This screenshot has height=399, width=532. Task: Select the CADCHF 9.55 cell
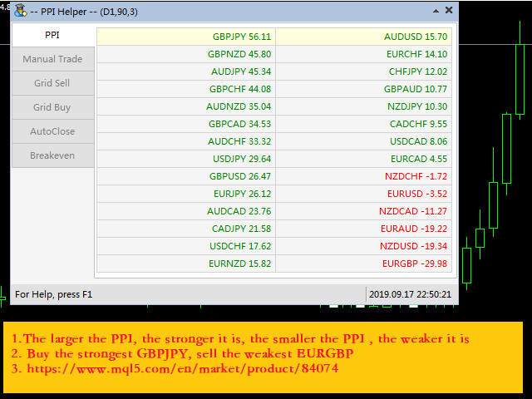click(364, 124)
